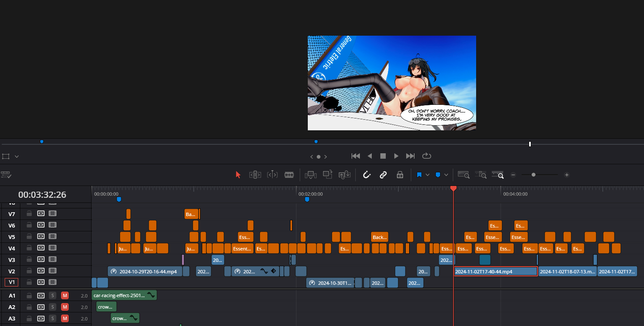Click the Replace Clip toolbar icon

click(x=344, y=175)
